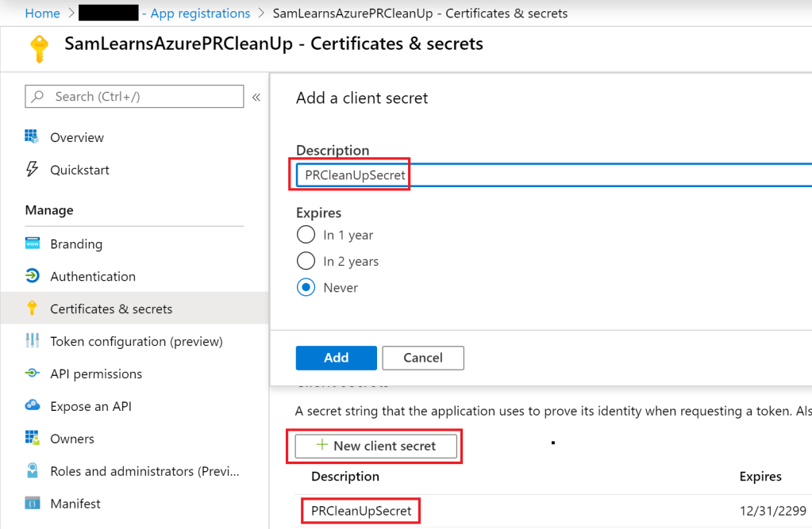This screenshot has height=529, width=812.
Task: Click the New client secret button
Action: click(376, 446)
